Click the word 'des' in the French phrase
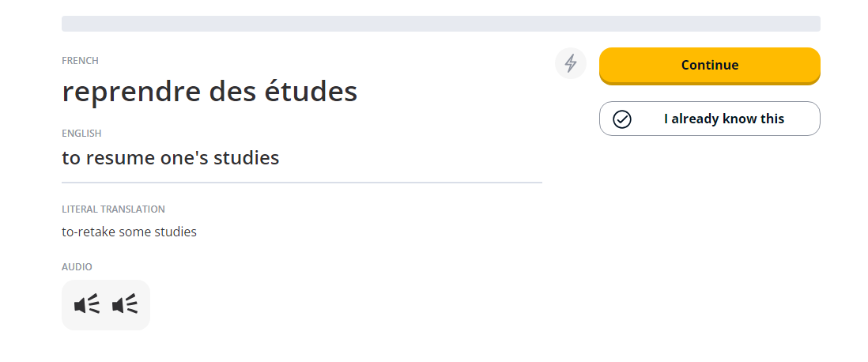This screenshot has width=868, height=362. point(232,92)
